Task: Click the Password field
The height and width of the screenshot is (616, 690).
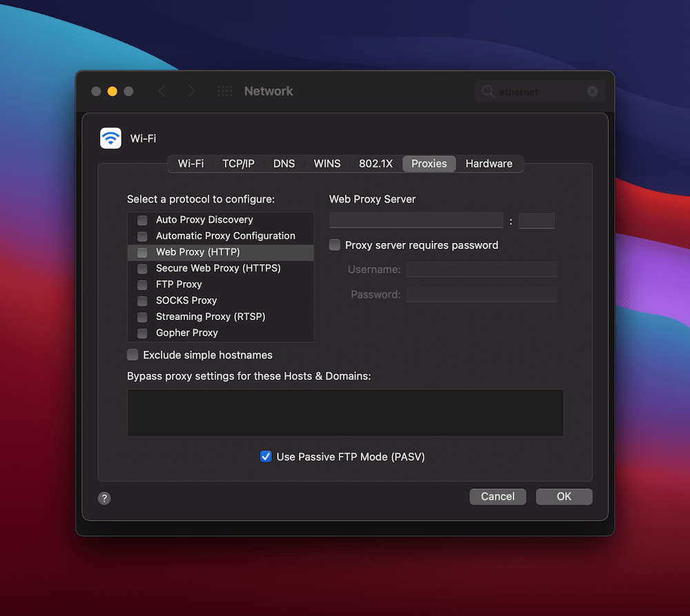Action: point(482,295)
